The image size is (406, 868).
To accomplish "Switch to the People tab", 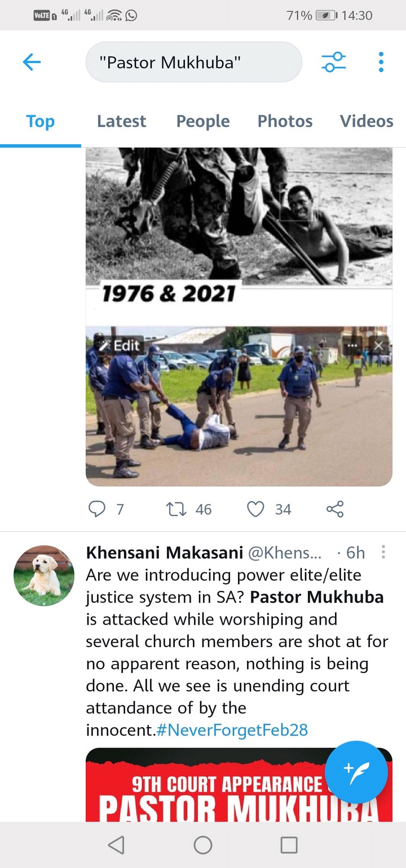I will click(x=203, y=121).
